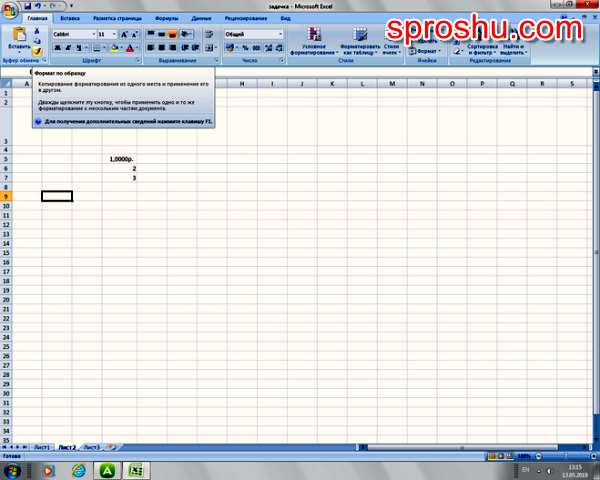Open the Формулы ribbon tab

click(166, 18)
